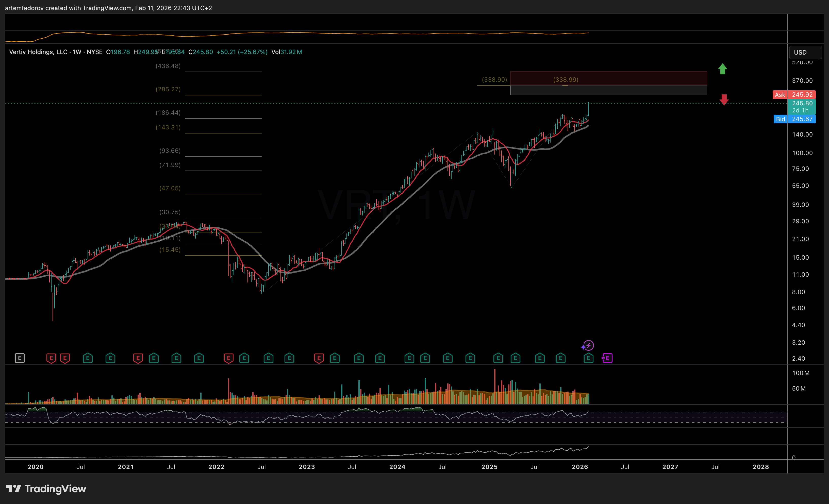Open the green earnings marker above Jul 2025

click(x=540, y=358)
